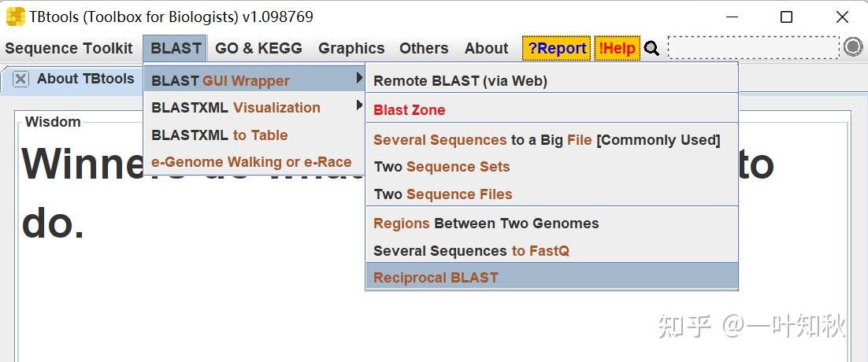Choose Remote BLAST (via Web)

coord(460,80)
